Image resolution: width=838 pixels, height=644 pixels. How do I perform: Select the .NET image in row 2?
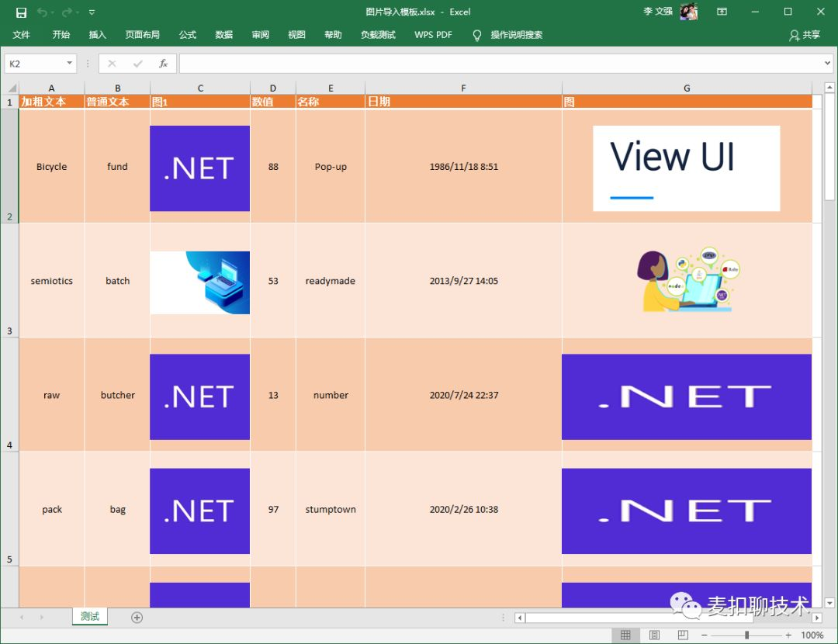199,168
